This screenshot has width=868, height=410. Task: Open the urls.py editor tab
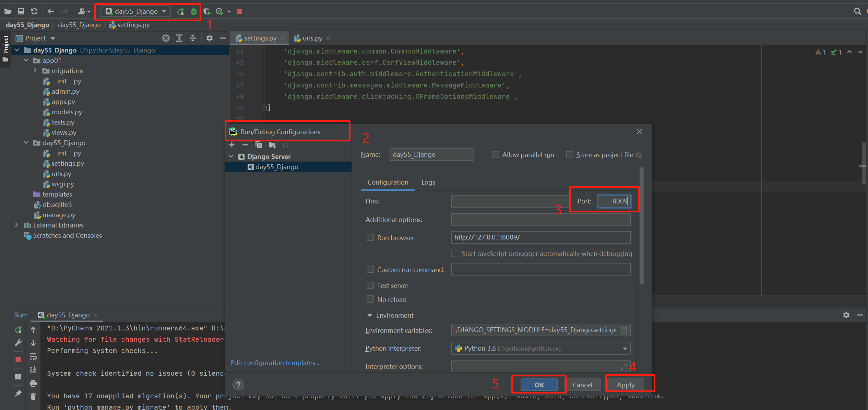312,38
